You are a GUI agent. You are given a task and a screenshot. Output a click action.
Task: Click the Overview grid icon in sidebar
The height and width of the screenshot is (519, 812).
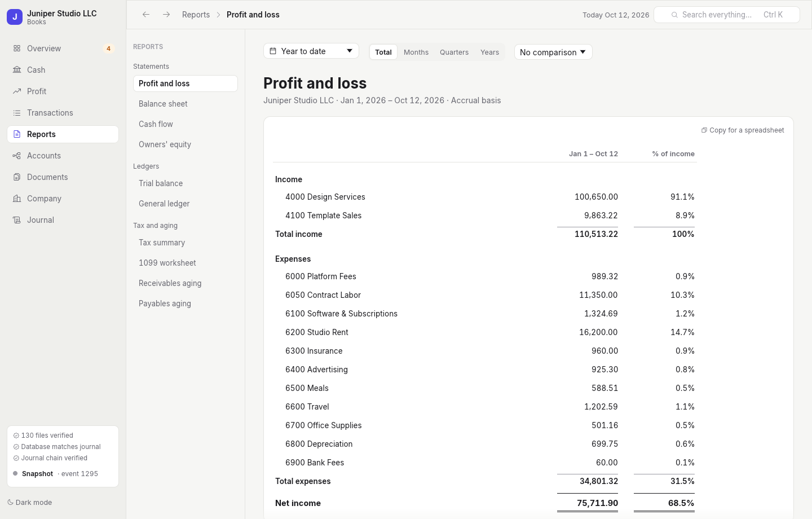tap(17, 49)
